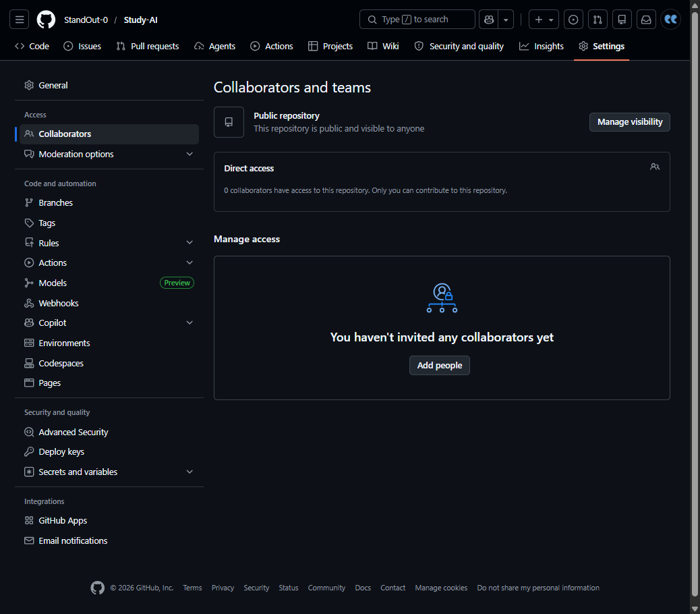Click Do not share my personal information
The height and width of the screenshot is (614, 700).
(x=538, y=588)
